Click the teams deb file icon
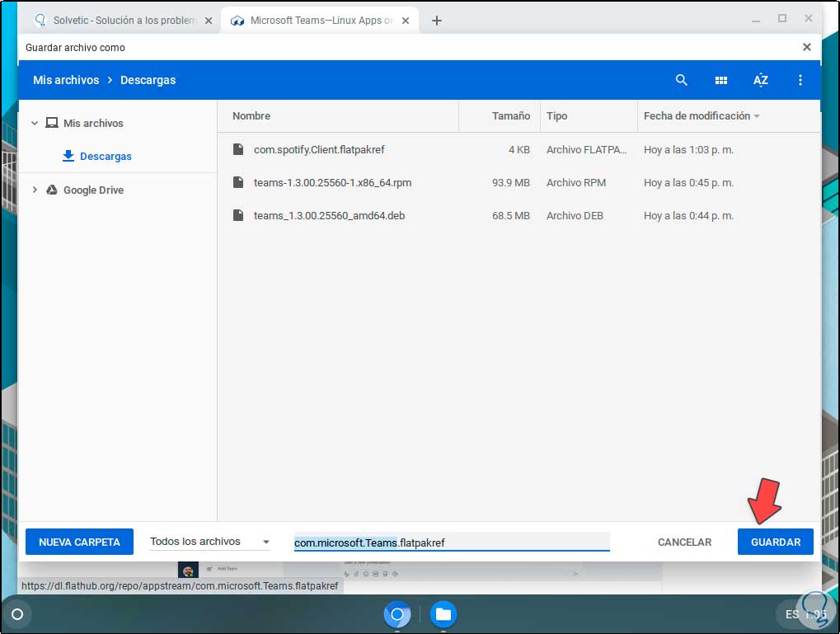Screen dimensions: 840x634 click(238, 215)
